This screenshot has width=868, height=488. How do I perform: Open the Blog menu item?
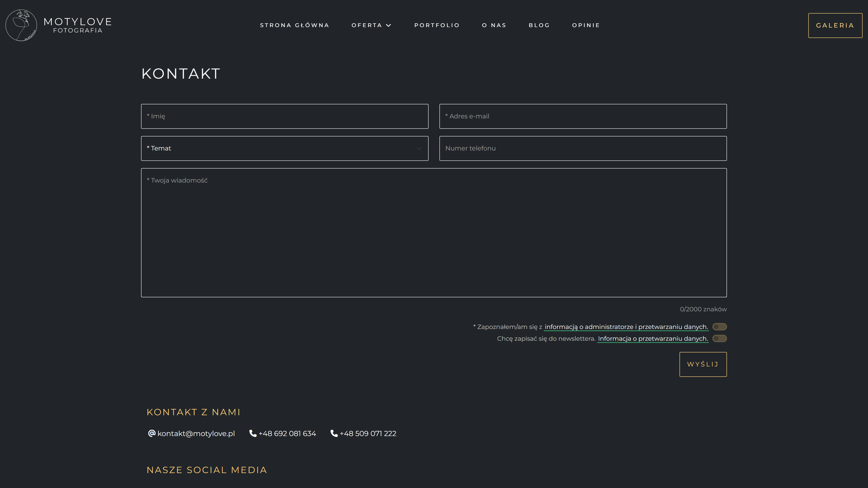click(539, 25)
